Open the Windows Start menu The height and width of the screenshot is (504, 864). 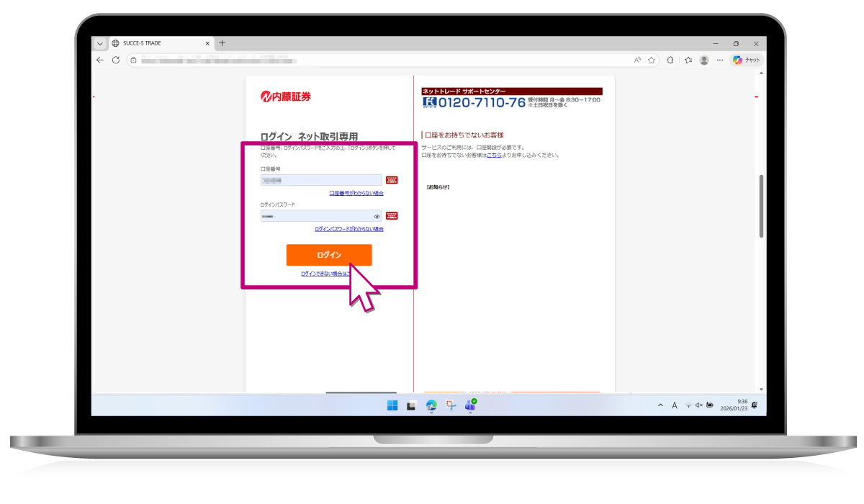[x=392, y=405]
